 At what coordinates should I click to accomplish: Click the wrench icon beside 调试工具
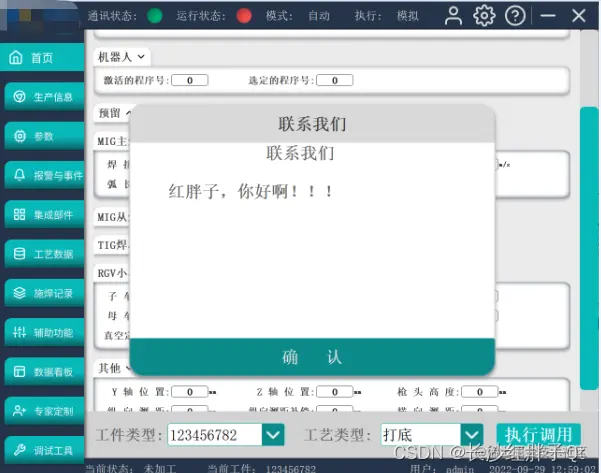click(x=19, y=450)
